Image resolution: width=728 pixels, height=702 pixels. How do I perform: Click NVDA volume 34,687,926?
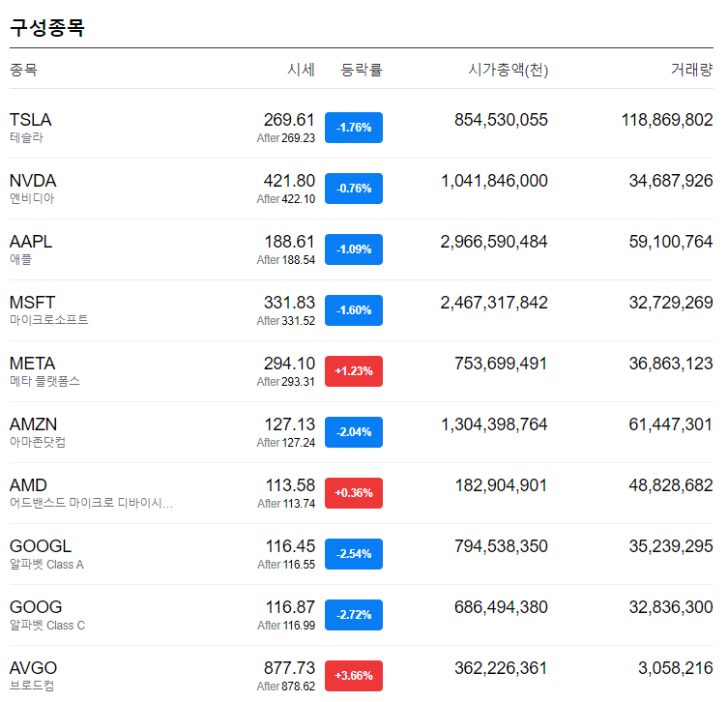(x=671, y=181)
